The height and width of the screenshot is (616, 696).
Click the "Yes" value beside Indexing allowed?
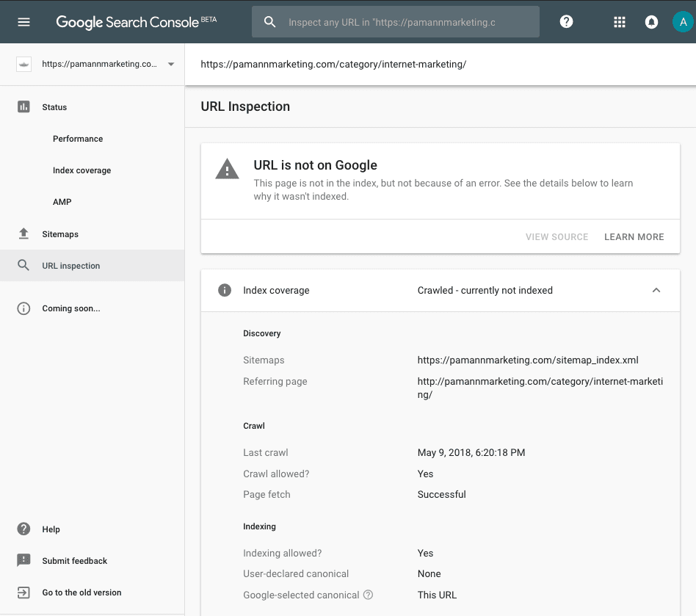click(x=425, y=553)
